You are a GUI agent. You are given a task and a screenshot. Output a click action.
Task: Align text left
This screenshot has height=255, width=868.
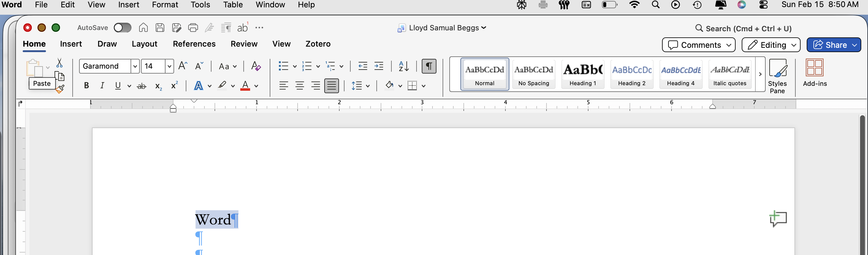click(x=284, y=86)
